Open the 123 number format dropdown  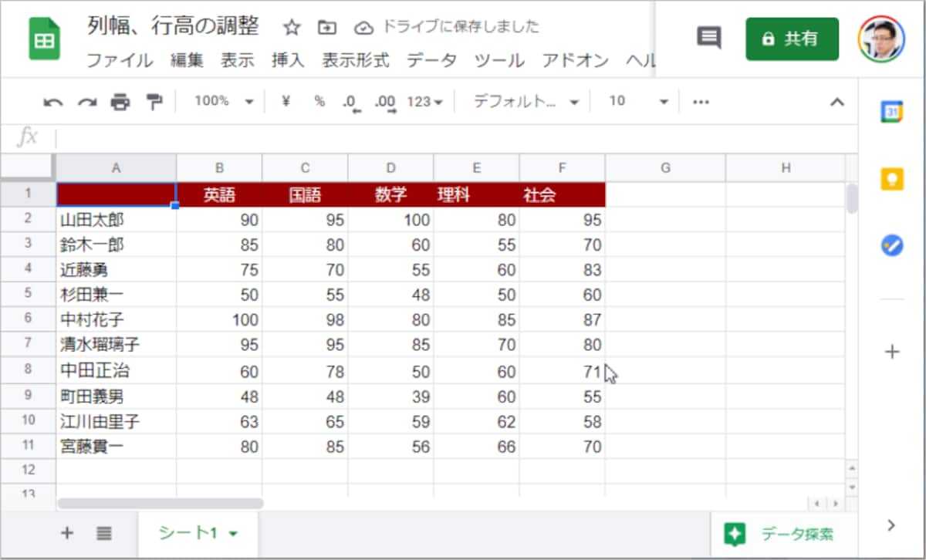coord(424,101)
